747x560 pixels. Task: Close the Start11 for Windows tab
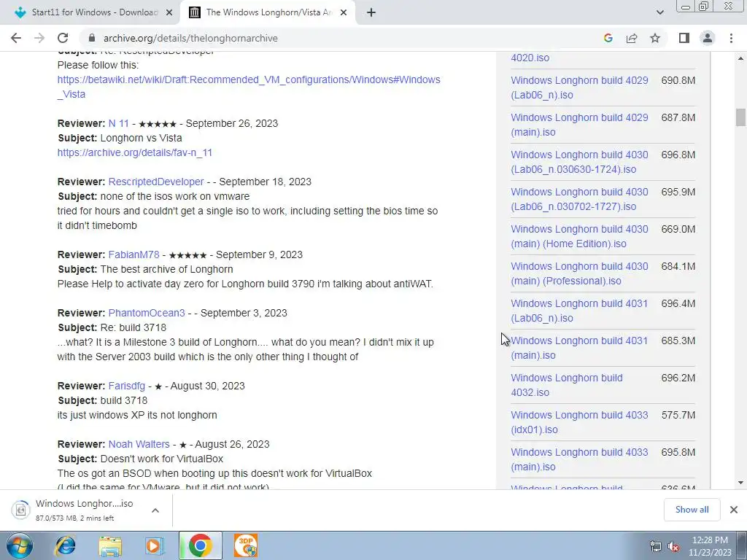tap(169, 12)
